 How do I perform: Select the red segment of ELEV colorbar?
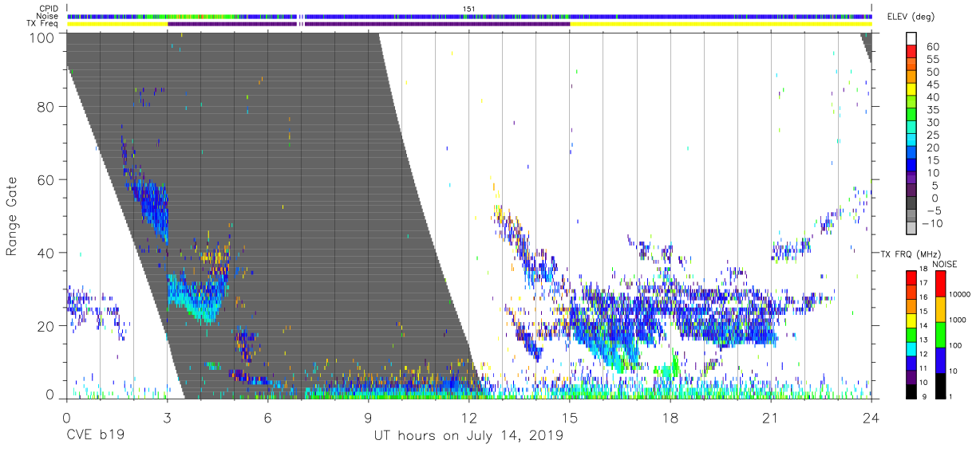click(913, 53)
